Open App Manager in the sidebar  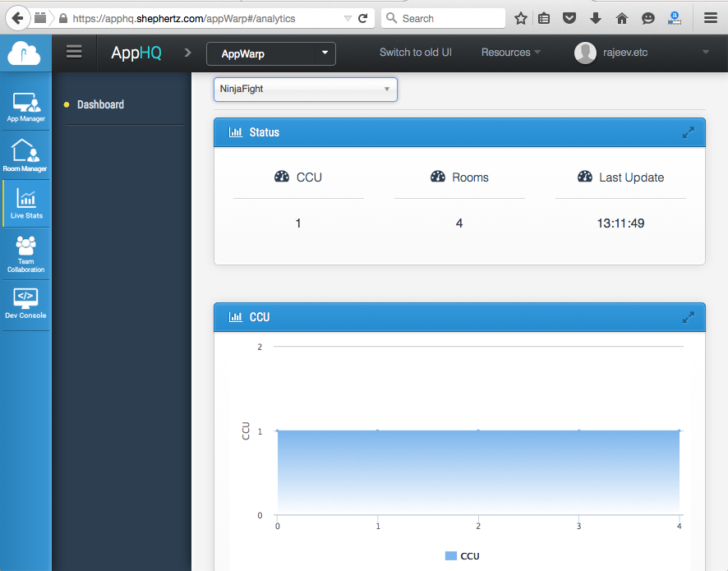pyautogui.click(x=25, y=107)
